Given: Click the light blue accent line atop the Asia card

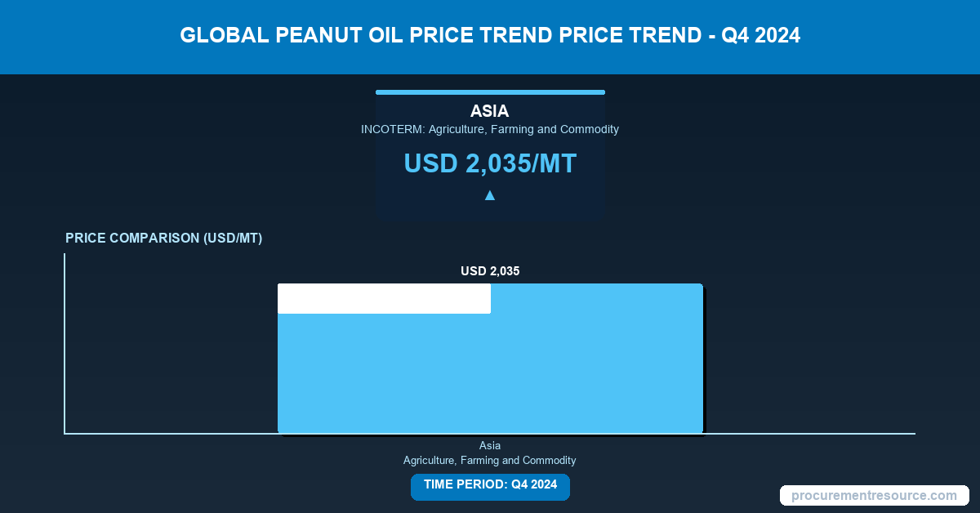Looking at the screenshot, I should click(x=490, y=92).
